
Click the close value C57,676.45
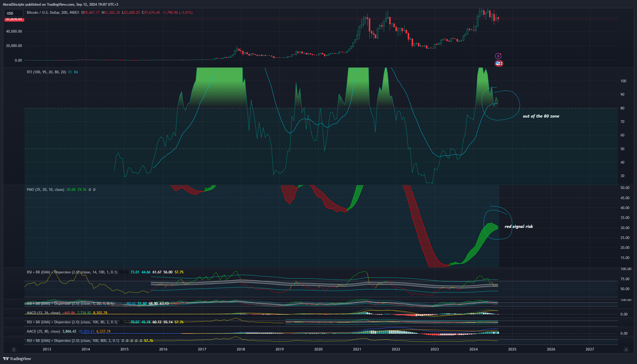151,13
